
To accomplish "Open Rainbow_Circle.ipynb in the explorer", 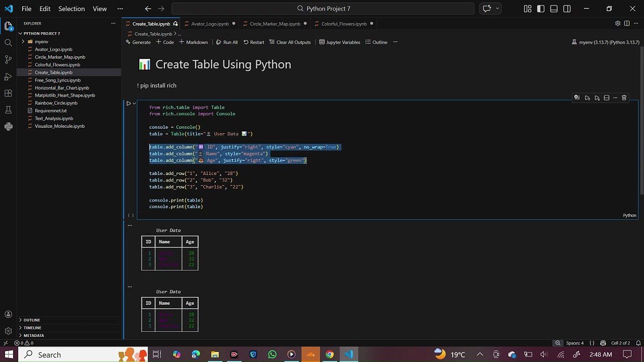I will 56,103.
